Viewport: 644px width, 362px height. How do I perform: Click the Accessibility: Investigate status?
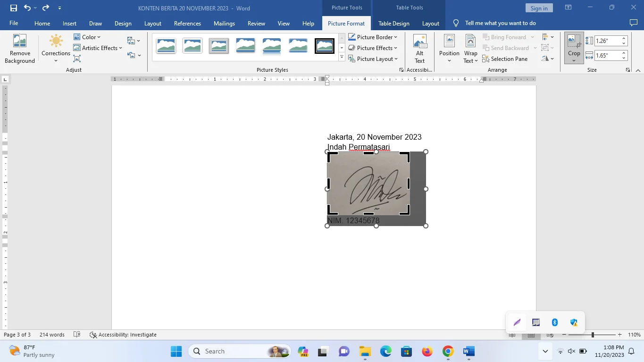click(x=123, y=335)
